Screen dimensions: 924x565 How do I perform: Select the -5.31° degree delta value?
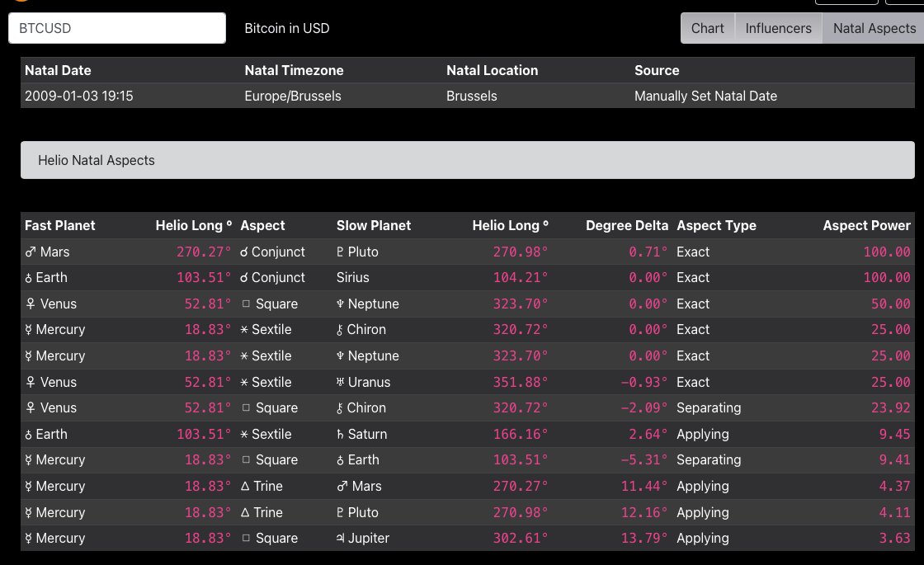coord(643,459)
